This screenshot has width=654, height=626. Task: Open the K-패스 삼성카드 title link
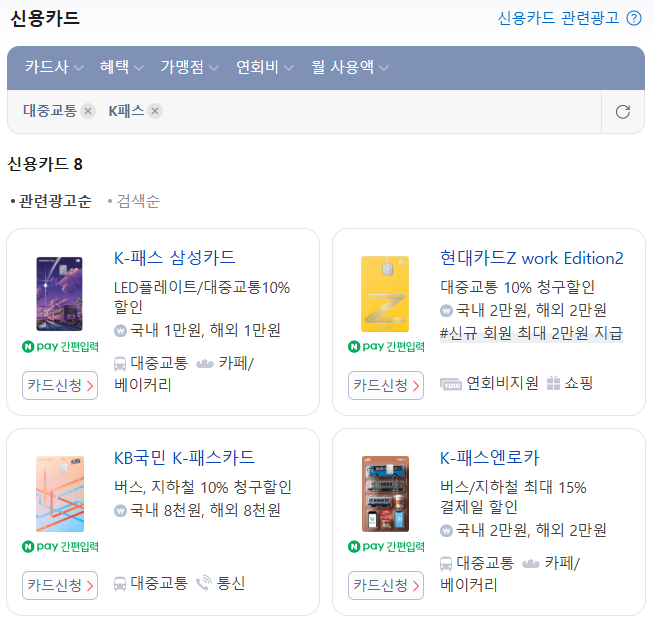coord(174,258)
